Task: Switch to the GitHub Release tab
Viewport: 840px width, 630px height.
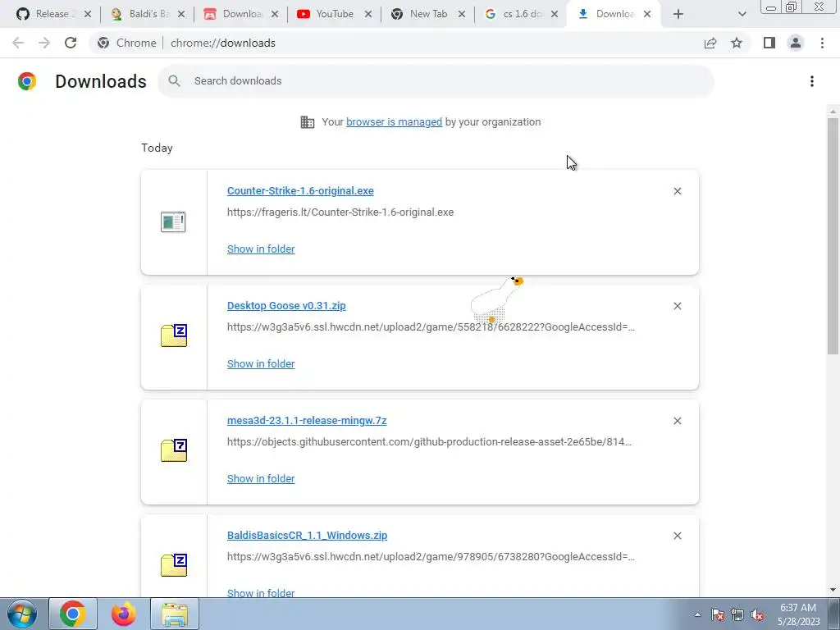Action: [x=46, y=14]
